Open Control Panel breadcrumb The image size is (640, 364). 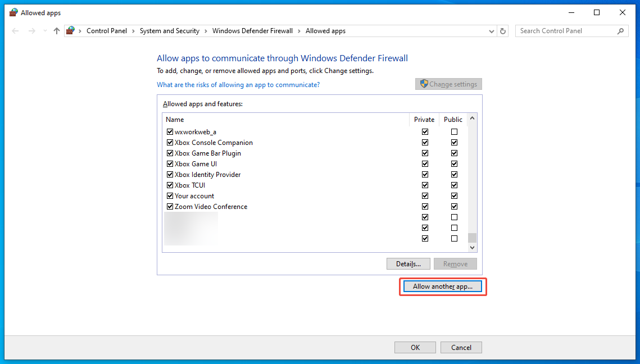tap(107, 31)
